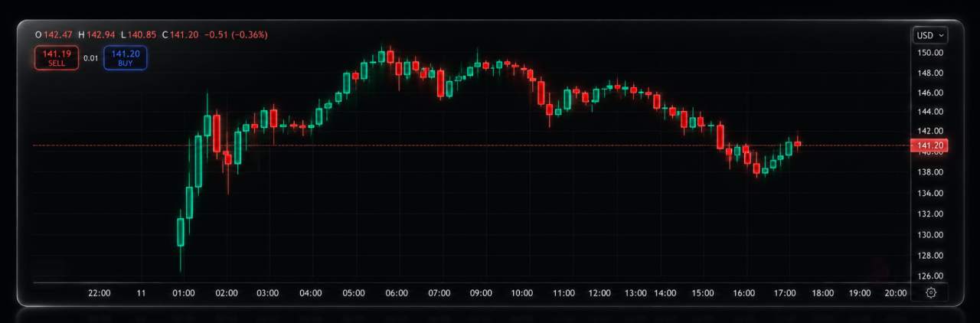
Task: Select the high price H 142.94
Action: [x=96, y=34]
